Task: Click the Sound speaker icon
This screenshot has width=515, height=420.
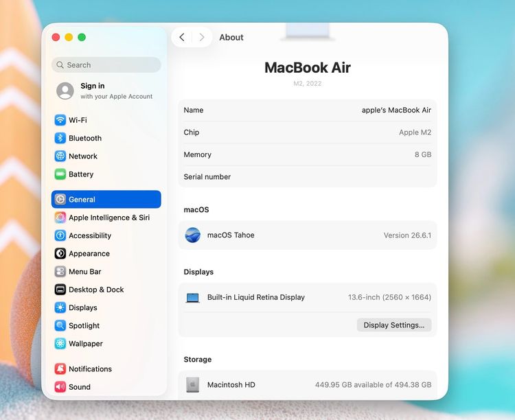Action: 60,387
